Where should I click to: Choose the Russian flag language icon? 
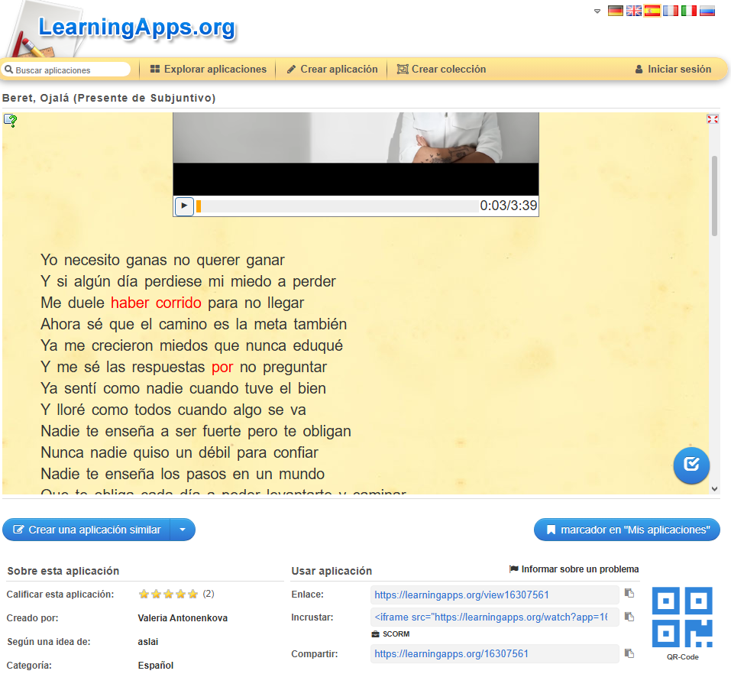707,11
